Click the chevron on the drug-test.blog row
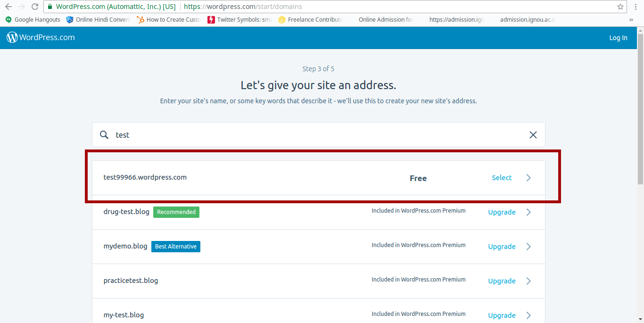This screenshot has height=323, width=644. tap(528, 212)
